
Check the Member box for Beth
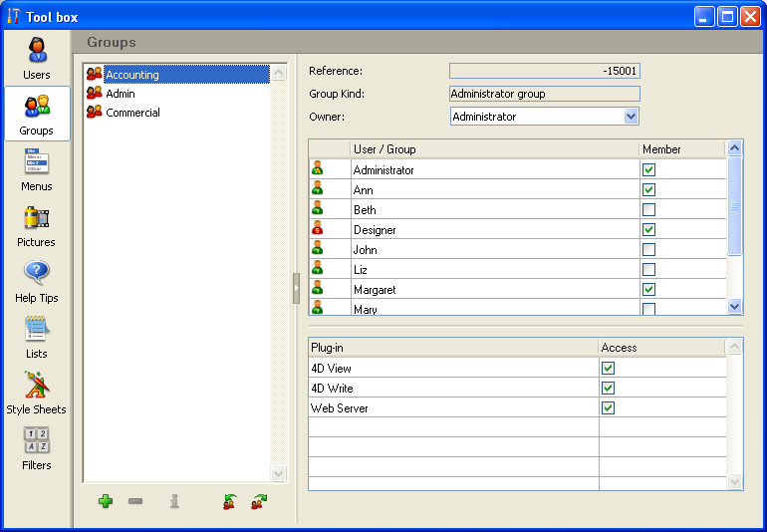tap(649, 210)
